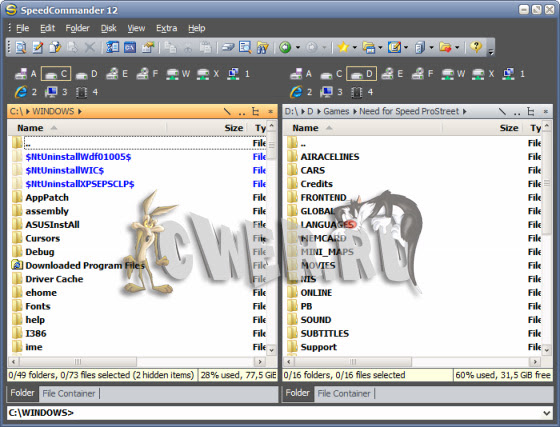
Task: Select the $NtUninstallWIC$ folder
Action: [65, 170]
